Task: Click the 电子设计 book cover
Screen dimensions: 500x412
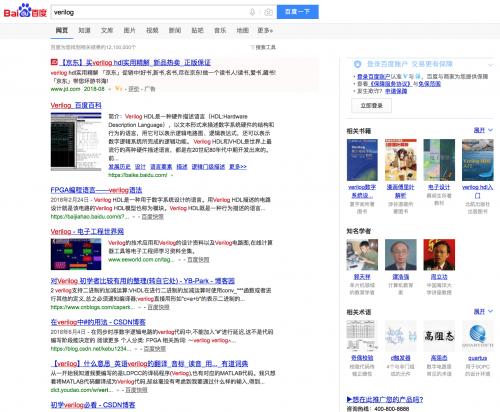Action: 439,160
